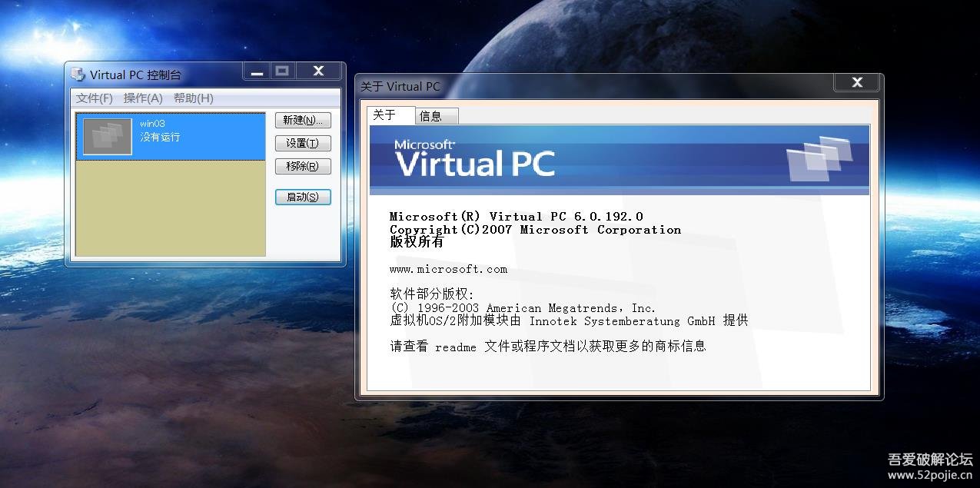This screenshot has height=488, width=980.
Task: Close the Virtual PC 控制台 window
Action: [x=318, y=71]
